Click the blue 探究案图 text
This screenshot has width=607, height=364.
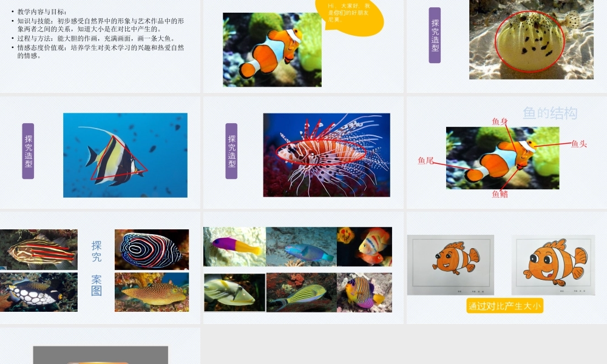[97, 268]
